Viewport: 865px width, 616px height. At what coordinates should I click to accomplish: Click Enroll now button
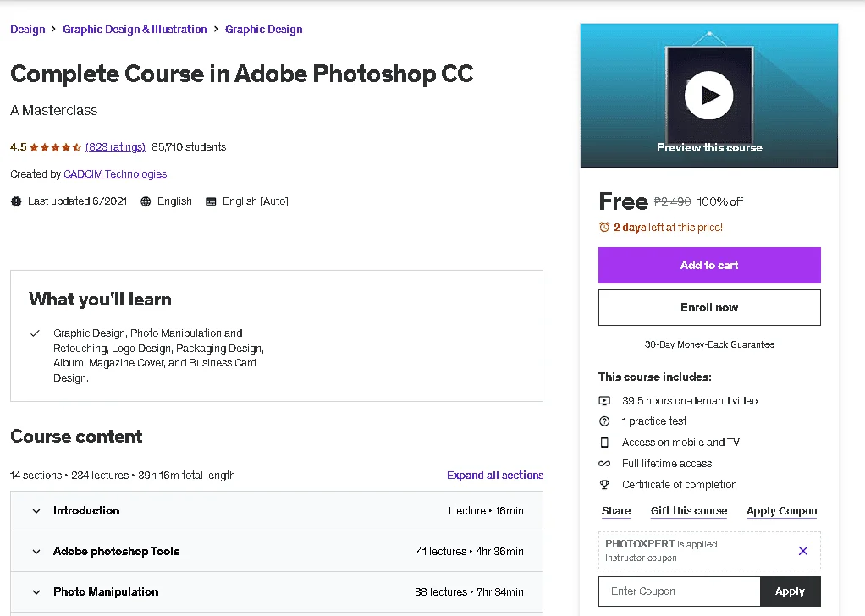pos(709,308)
